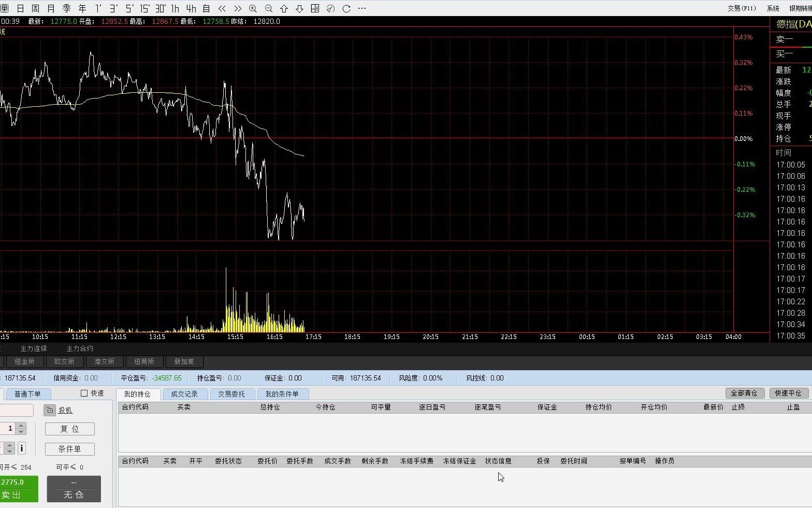
Task: Select the 纽商所 exchange tab
Action: 144,361
